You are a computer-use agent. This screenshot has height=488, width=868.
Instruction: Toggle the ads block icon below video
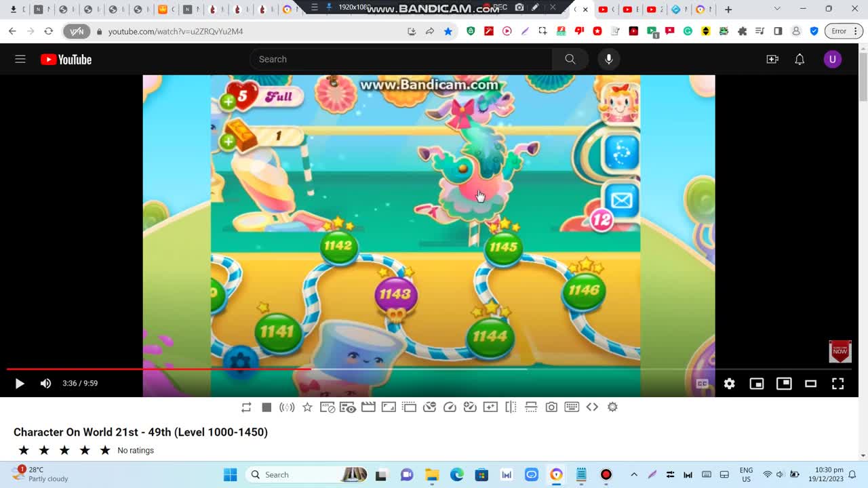pyautogui.click(x=328, y=407)
